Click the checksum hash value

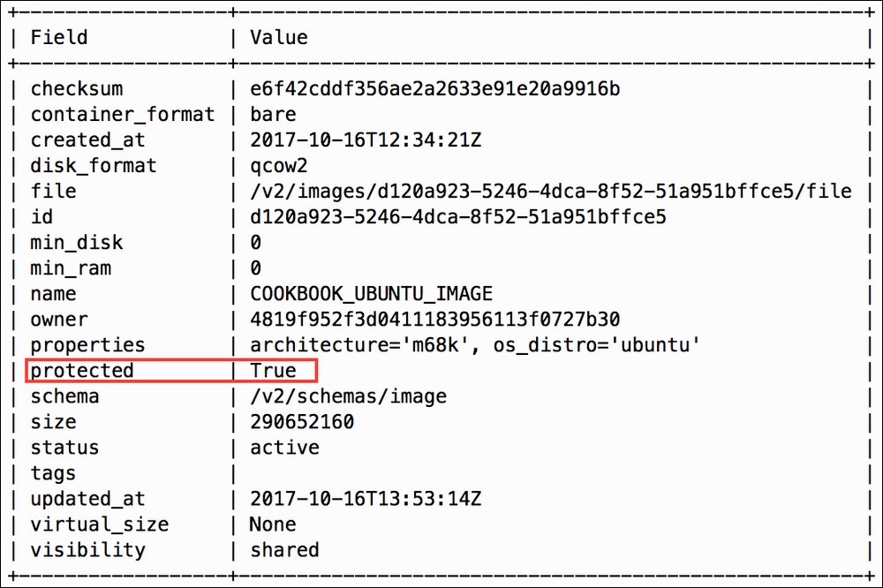click(x=434, y=89)
